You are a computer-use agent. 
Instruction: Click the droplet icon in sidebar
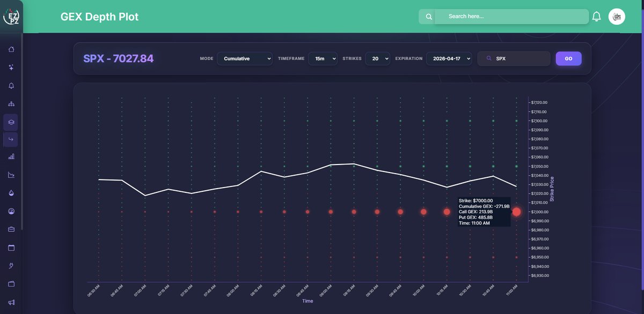tap(11, 193)
